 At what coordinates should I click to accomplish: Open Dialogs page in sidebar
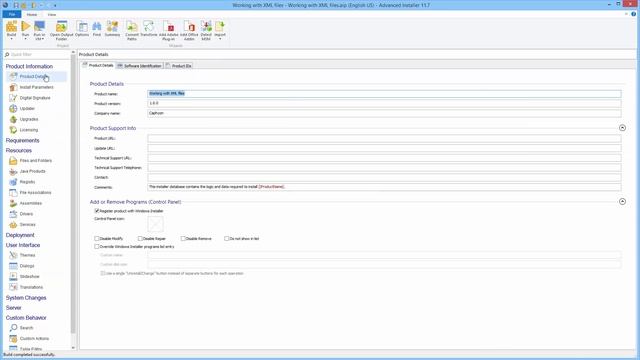(x=27, y=266)
